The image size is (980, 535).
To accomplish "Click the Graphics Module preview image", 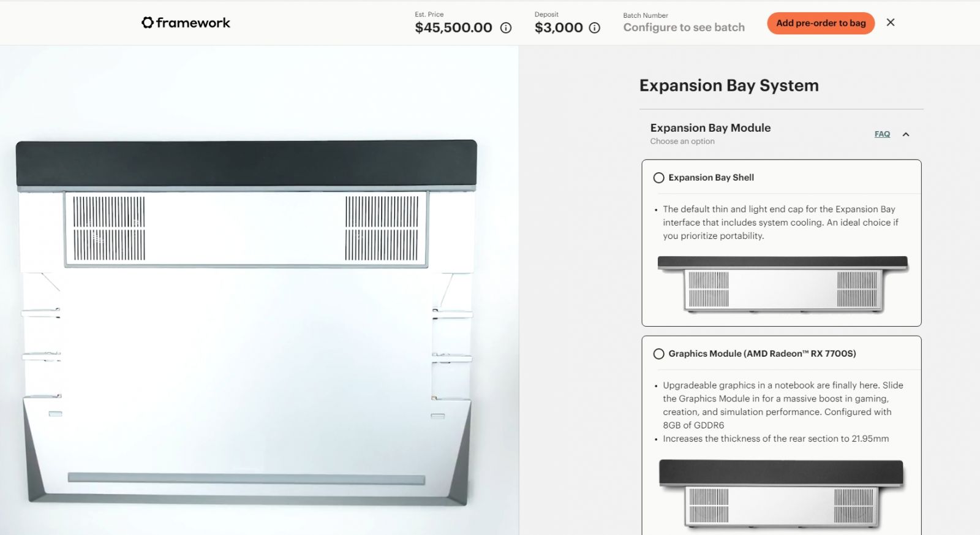I will (x=782, y=492).
